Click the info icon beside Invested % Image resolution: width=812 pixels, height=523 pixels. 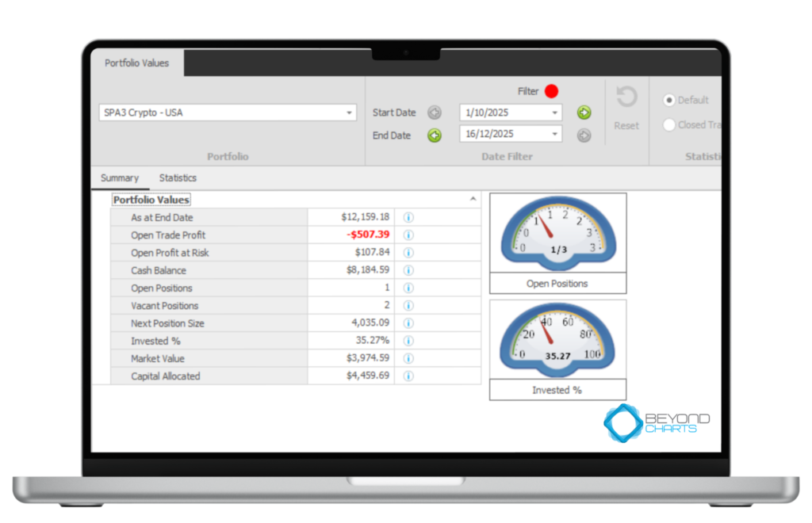(x=409, y=341)
